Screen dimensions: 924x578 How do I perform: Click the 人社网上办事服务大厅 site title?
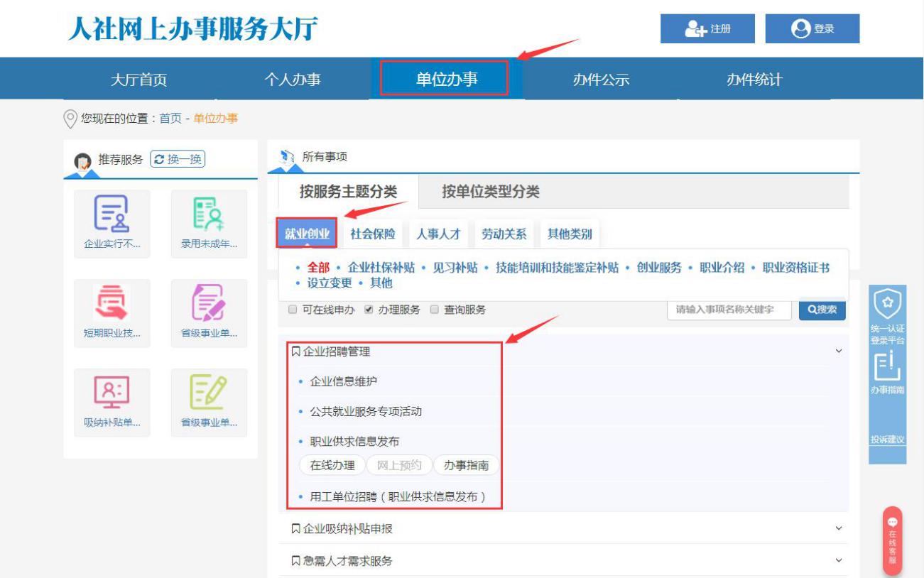pyautogui.click(x=193, y=28)
